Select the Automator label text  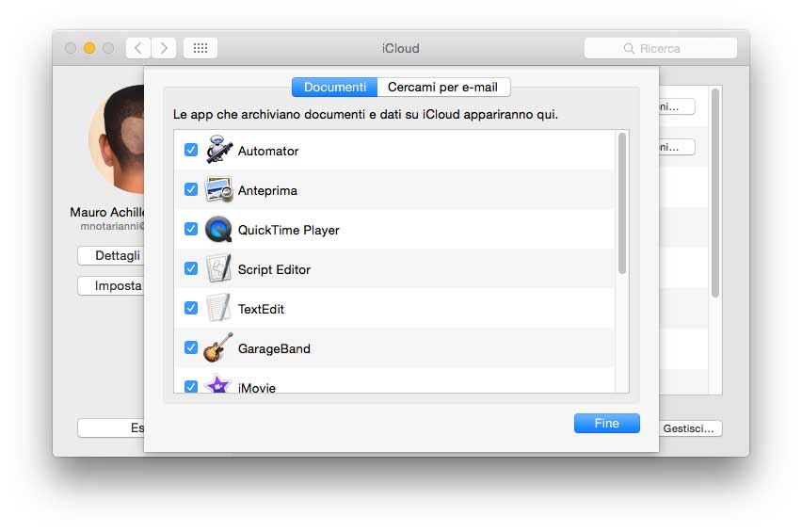tap(268, 151)
